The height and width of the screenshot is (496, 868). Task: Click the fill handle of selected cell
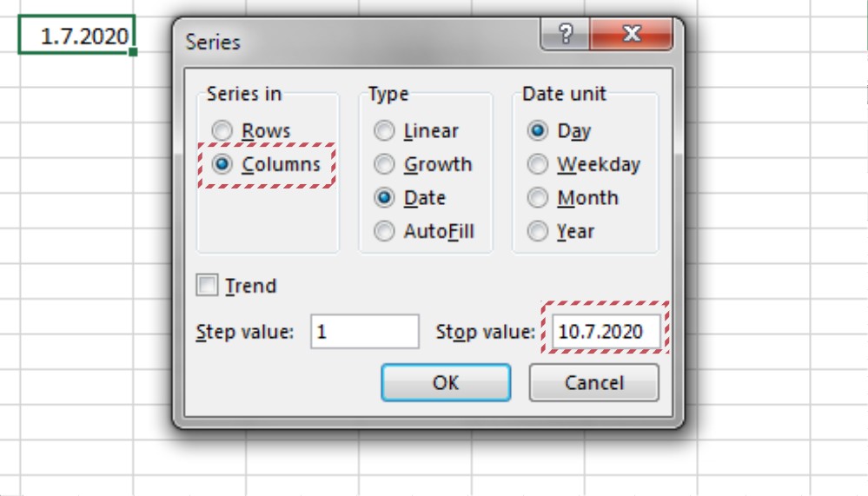pos(134,53)
